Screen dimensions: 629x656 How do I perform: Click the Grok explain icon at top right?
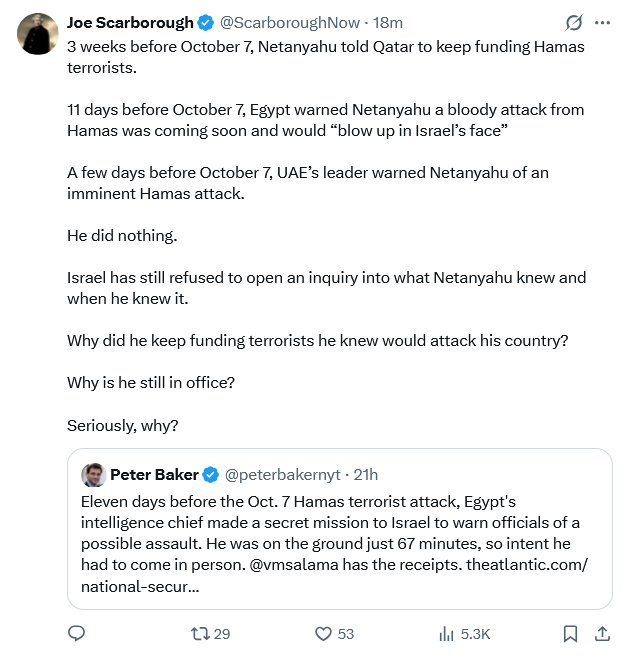coord(574,23)
